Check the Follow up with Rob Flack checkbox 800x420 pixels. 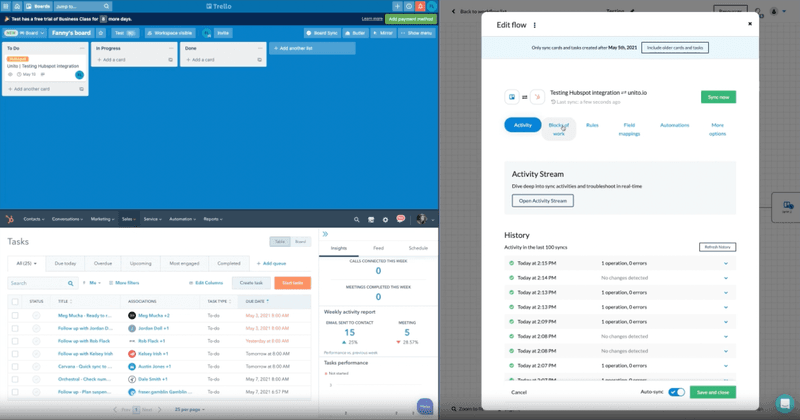[15, 341]
